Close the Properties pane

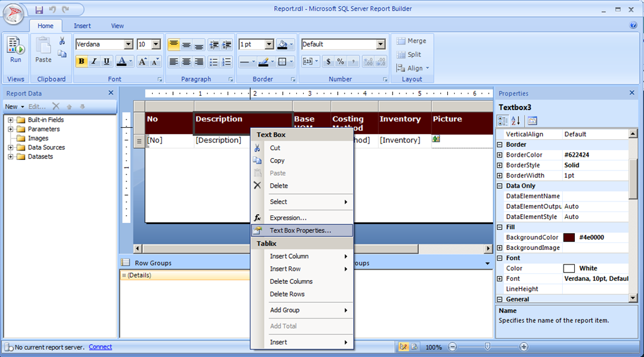click(x=632, y=93)
